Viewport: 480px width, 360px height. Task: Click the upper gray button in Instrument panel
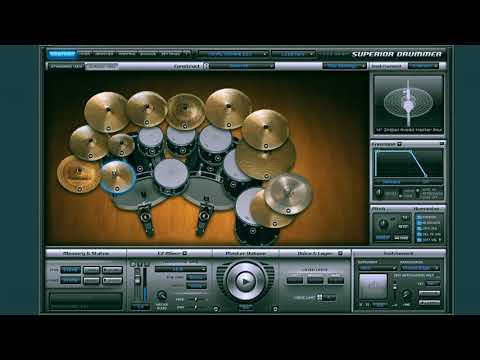coord(429,293)
